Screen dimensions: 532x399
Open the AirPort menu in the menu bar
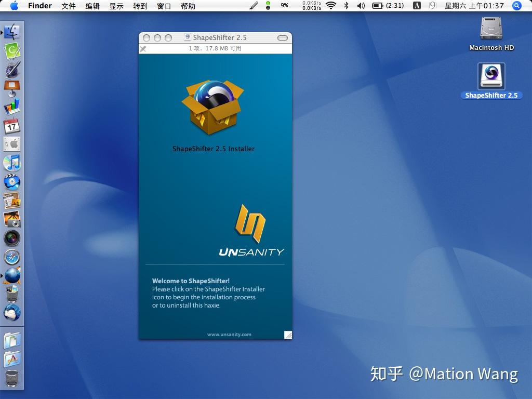331,6
